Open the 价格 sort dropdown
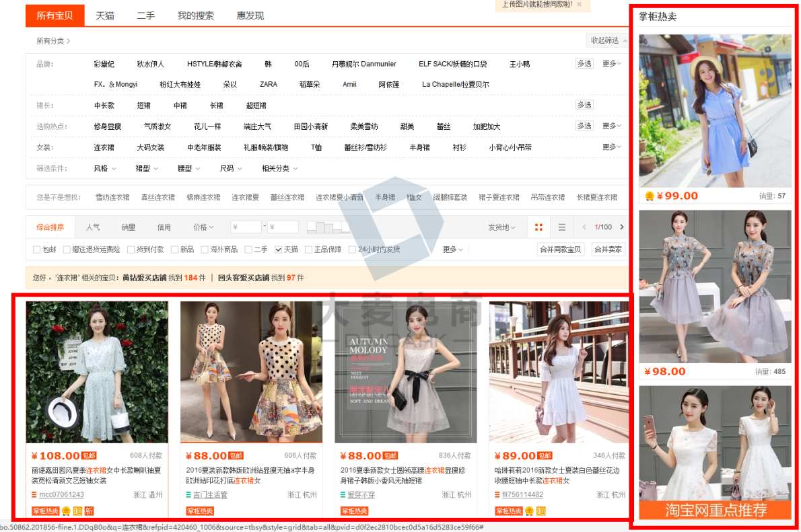This screenshot has width=801, height=532. 203,227
